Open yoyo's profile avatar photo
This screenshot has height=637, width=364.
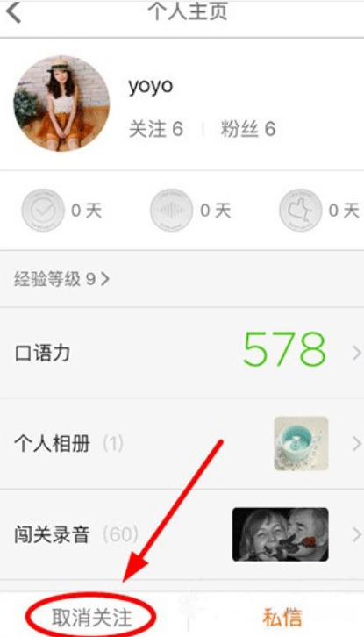click(x=61, y=104)
